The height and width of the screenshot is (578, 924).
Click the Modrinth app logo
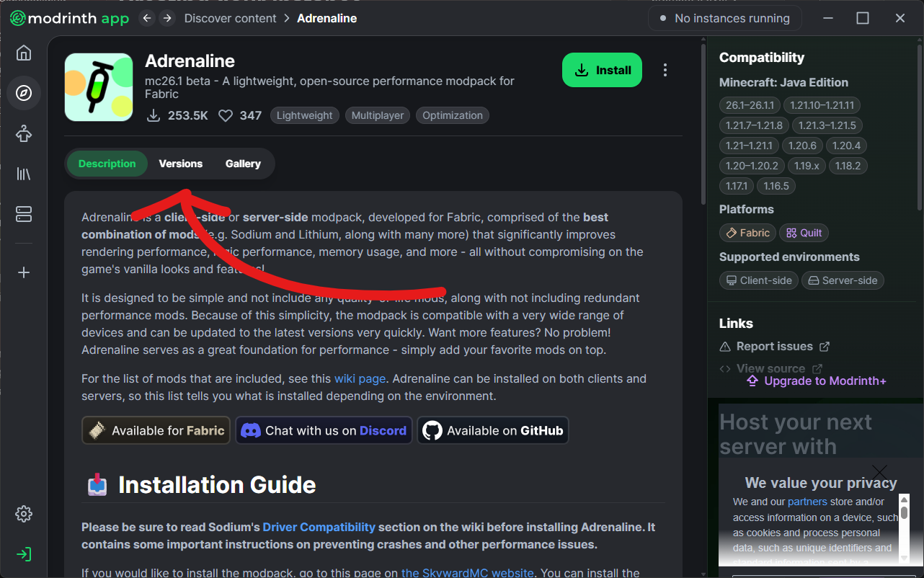[x=69, y=19]
